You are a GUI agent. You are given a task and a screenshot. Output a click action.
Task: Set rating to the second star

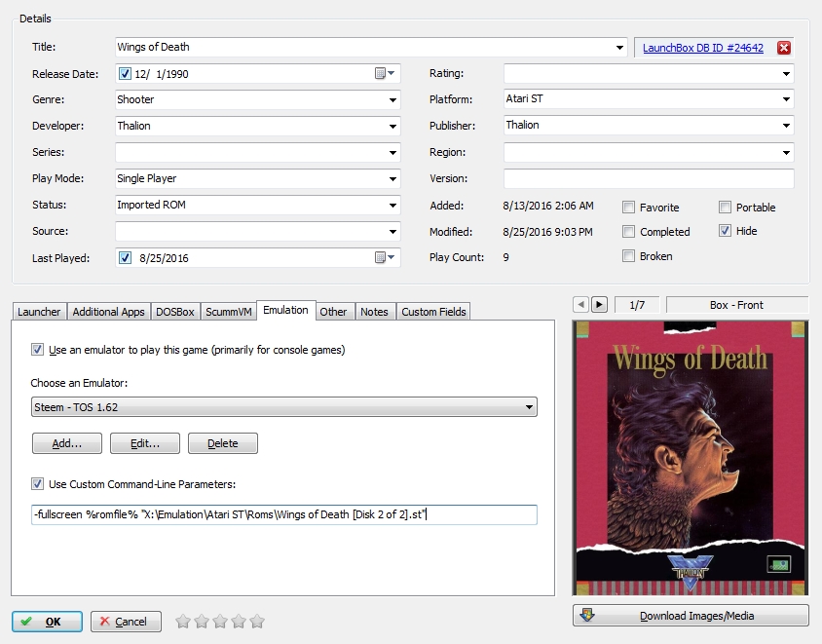pyautogui.click(x=202, y=622)
